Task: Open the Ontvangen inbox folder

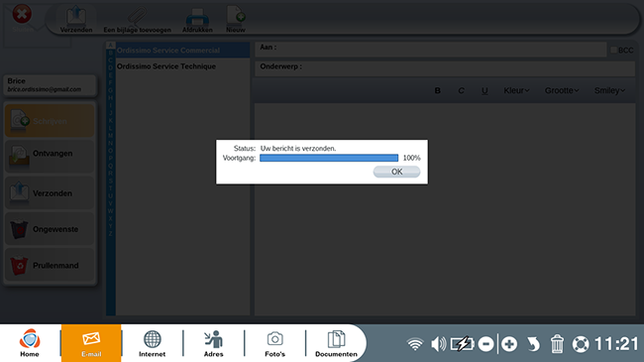Action: (50, 156)
